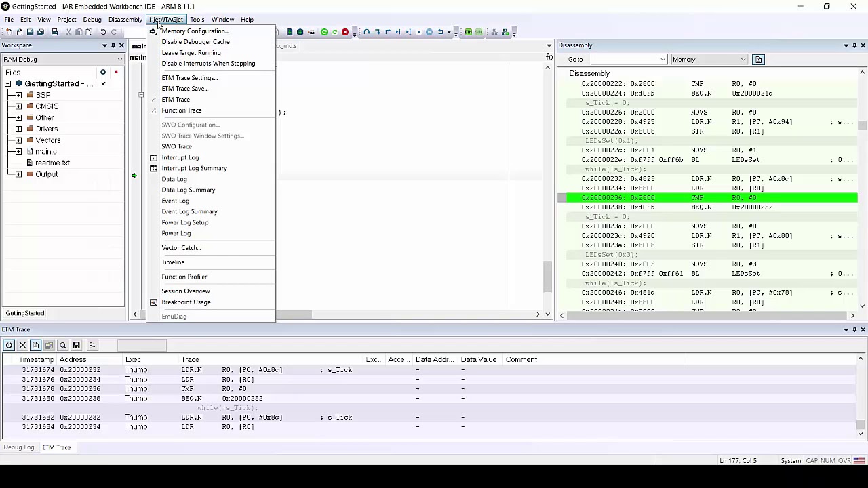Toggle Disable Interrupts When Stepping
Screen dimensions: 868x488
(x=208, y=64)
